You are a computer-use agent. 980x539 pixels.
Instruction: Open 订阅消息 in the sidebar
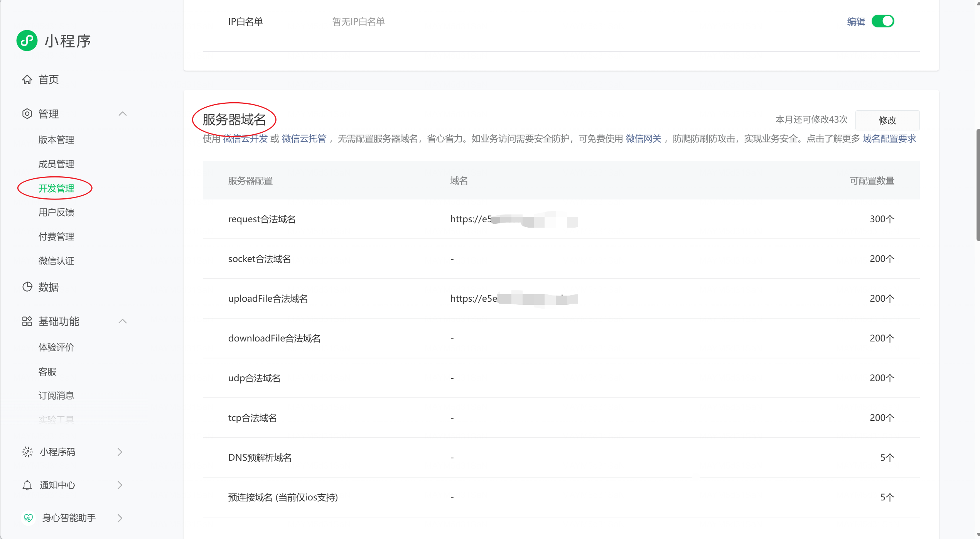point(56,395)
